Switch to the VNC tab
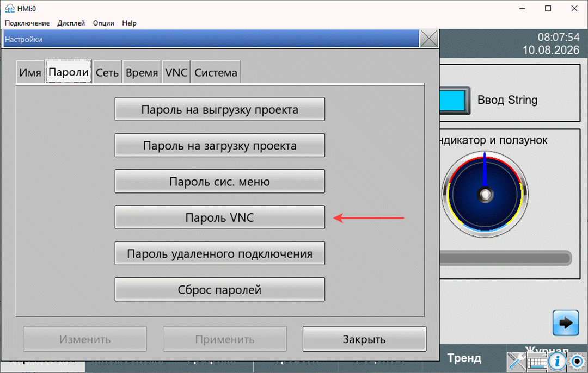The height and width of the screenshot is (373, 588). pos(176,72)
